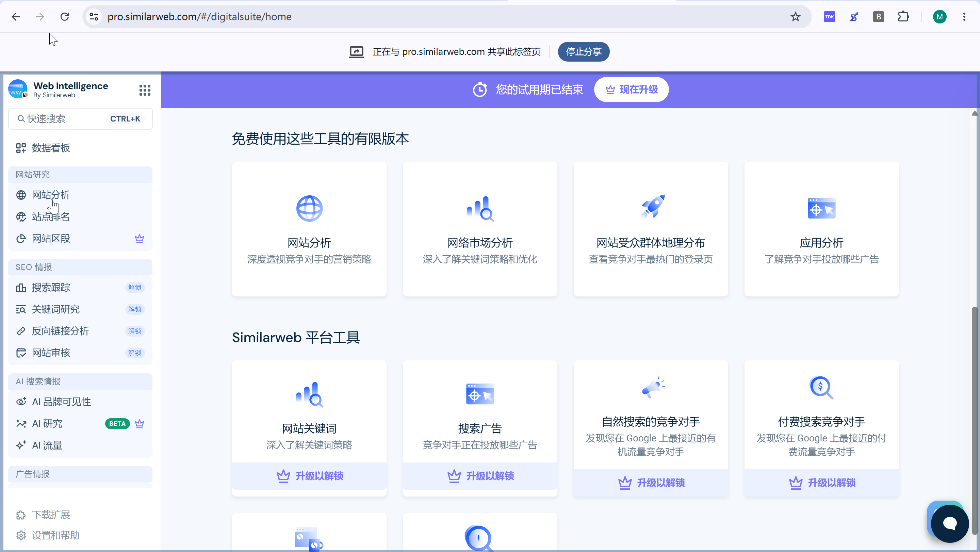Click 解锁 badge beside 网站审核

135,353
